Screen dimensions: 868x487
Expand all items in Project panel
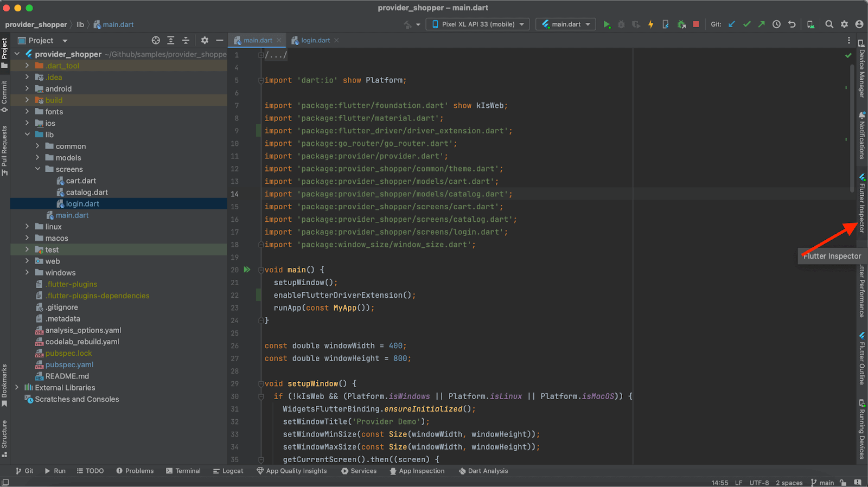click(171, 40)
